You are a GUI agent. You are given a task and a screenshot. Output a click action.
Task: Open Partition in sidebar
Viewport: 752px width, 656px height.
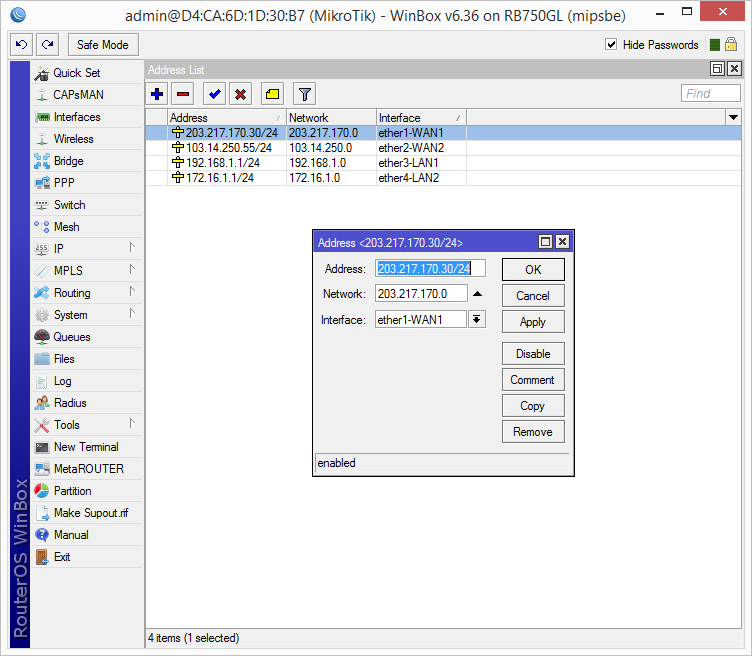point(88,491)
